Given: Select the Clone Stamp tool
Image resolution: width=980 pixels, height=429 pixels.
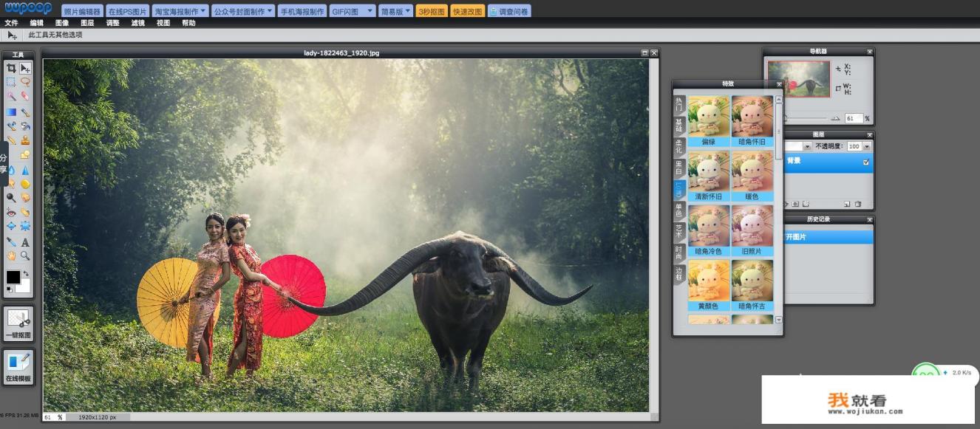Looking at the screenshot, I should (x=25, y=140).
